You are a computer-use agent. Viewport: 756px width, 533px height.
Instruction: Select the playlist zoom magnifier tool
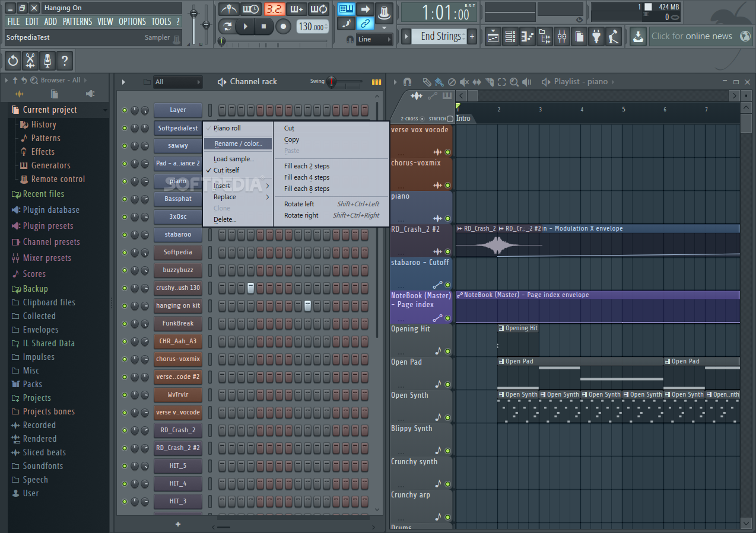click(x=514, y=82)
